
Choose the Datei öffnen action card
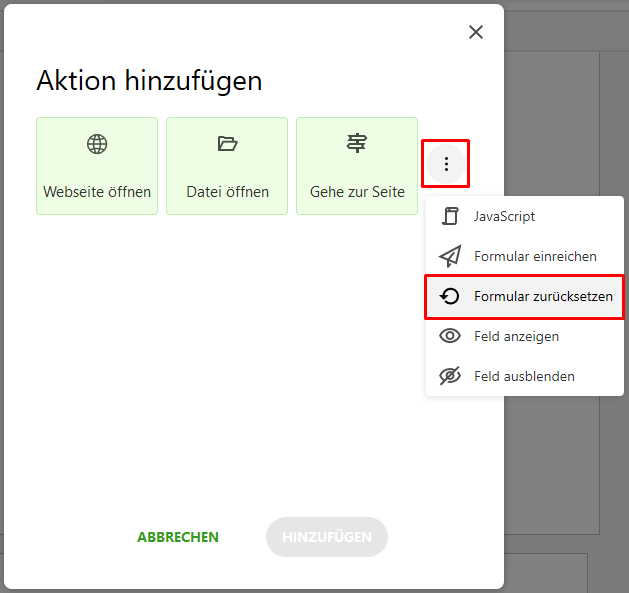pos(227,166)
